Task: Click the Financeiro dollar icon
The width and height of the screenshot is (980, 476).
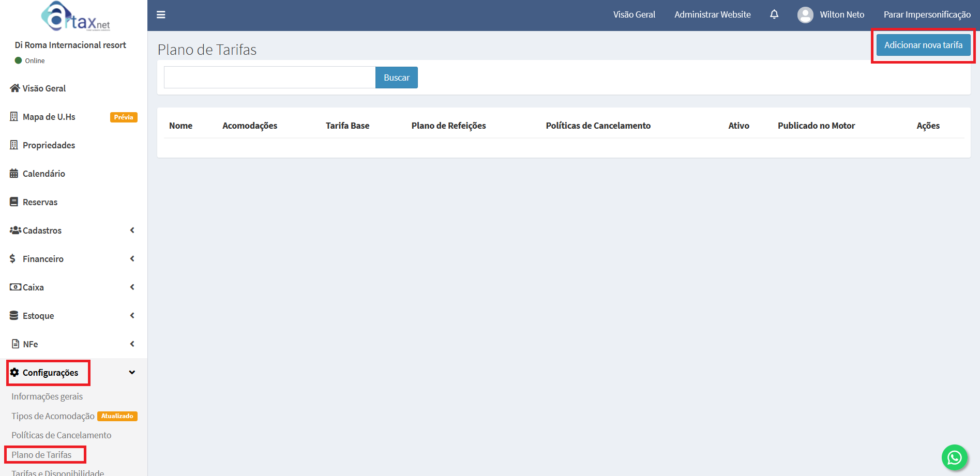Action: pyautogui.click(x=12, y=258)
